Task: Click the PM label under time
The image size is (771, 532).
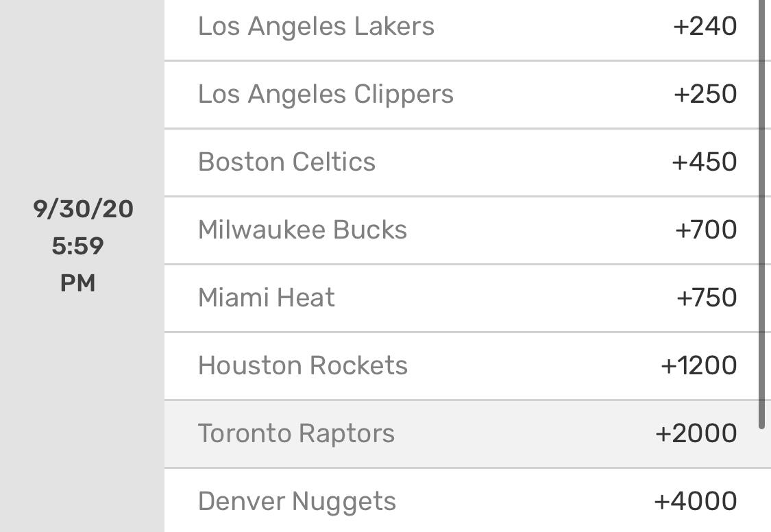Action: click(x=77, y=283)
